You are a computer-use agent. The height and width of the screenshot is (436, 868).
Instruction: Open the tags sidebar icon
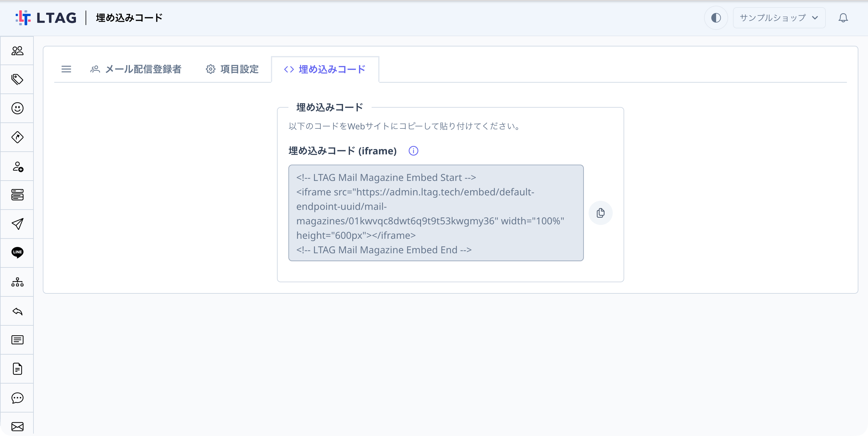coord(17,79)
